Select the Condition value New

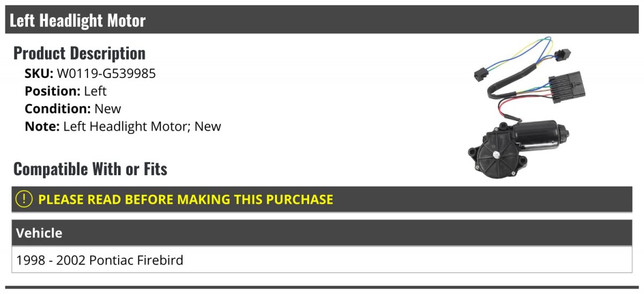(108, 109)
